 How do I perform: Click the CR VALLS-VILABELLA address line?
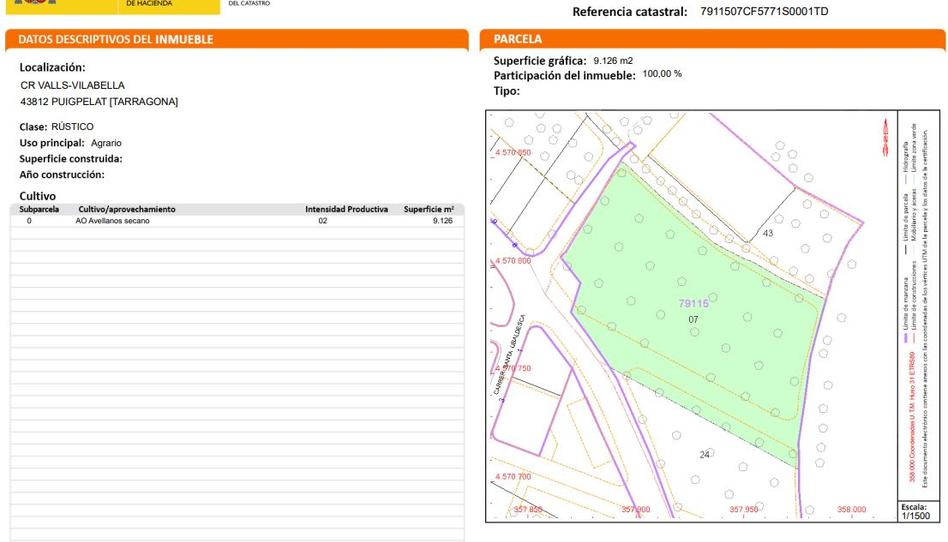[73, 86]
